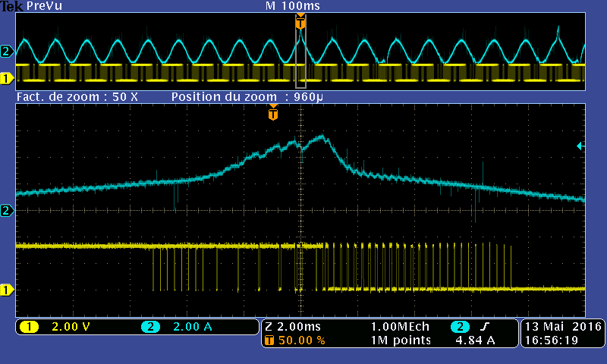The height and width of the screenshot is (364, 607).
Task: Click the '1.00MEch' sample rate readout
Action: 401,327
